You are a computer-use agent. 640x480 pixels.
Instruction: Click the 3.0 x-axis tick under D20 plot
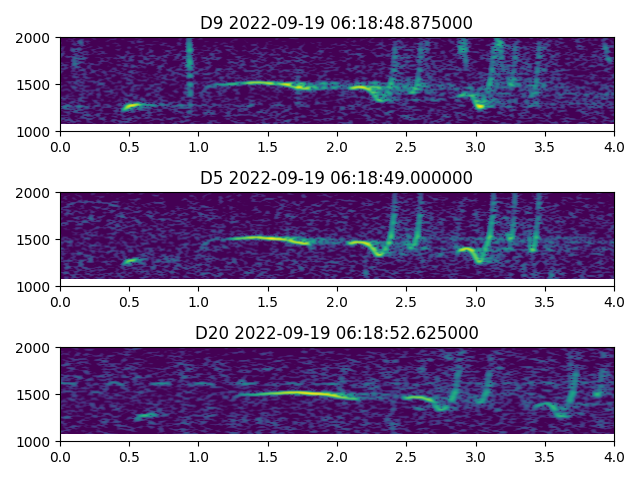coord(476,456)
